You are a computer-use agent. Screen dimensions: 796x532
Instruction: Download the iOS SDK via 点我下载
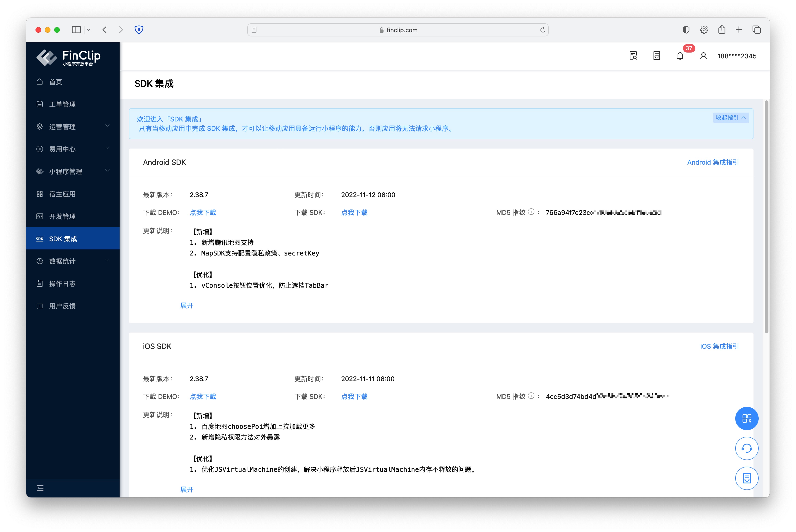click(354, 396)
